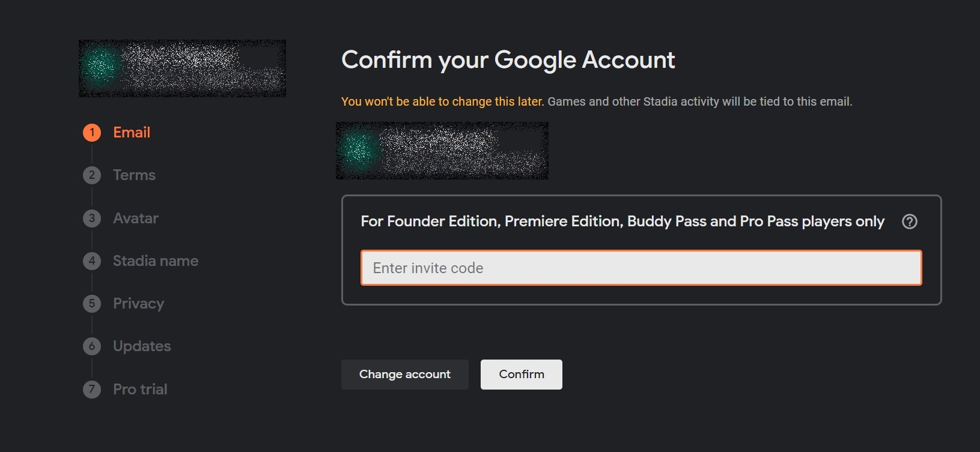Focus the Enter invite code field
The width and height of the screenshot is (980, 452).
tap(641, 268)
